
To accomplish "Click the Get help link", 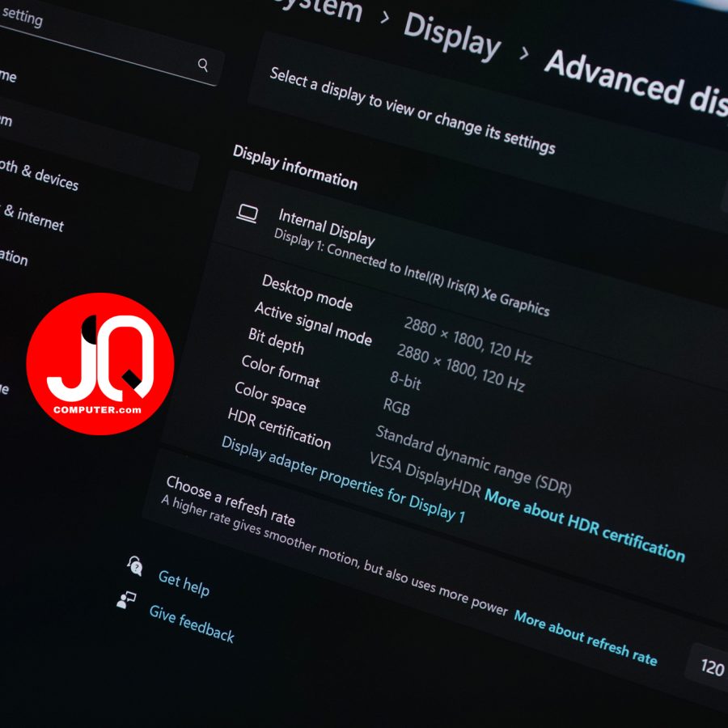I will [x=184, y=583].
